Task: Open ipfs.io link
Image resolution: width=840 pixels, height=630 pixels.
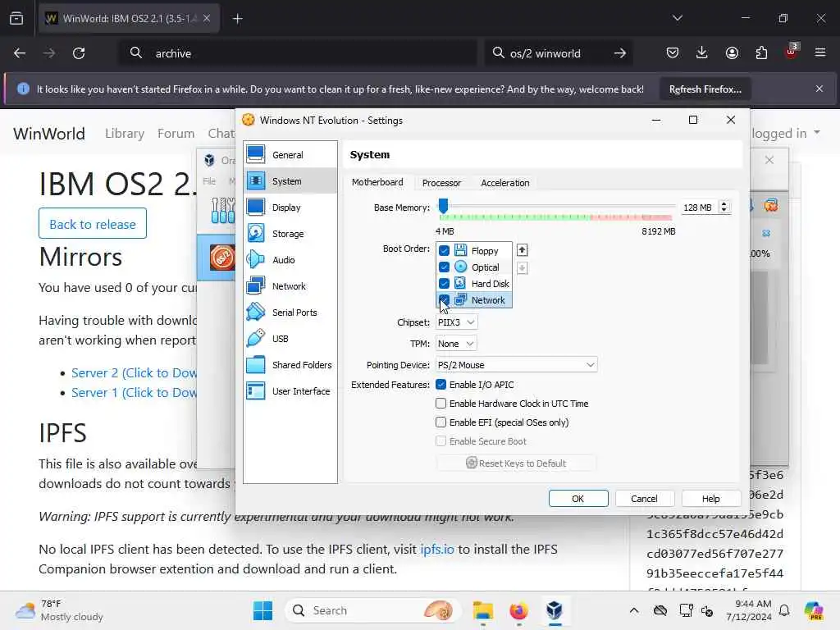Action: (x=437, y=549)
